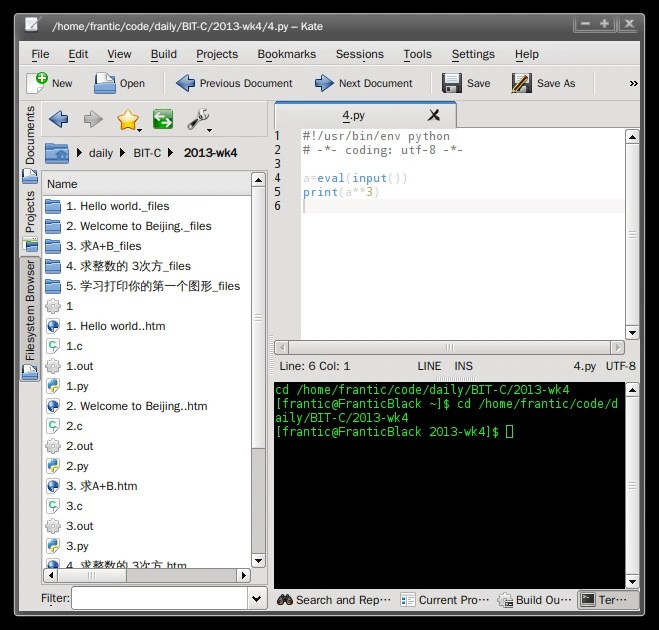Click the green sync folder icon
This screenshot has height=630, width=659.
pos(163,120)
